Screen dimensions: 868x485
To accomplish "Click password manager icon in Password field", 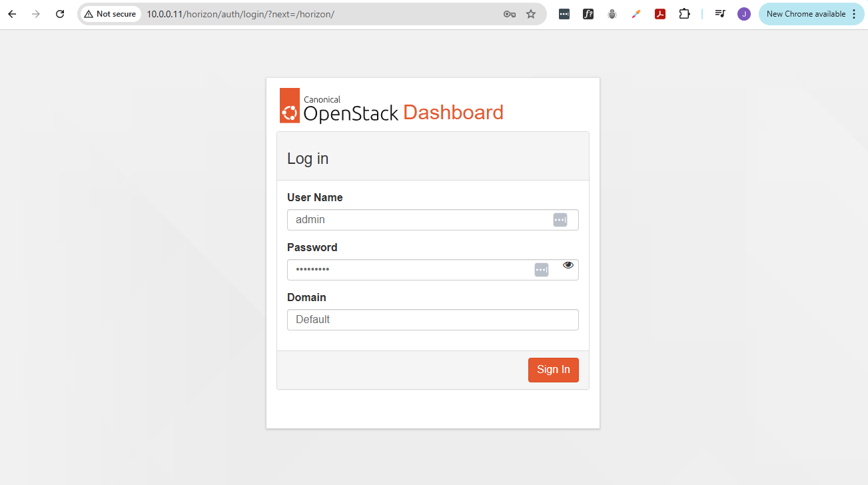I will pyautogui.click(x=542, y=270).
